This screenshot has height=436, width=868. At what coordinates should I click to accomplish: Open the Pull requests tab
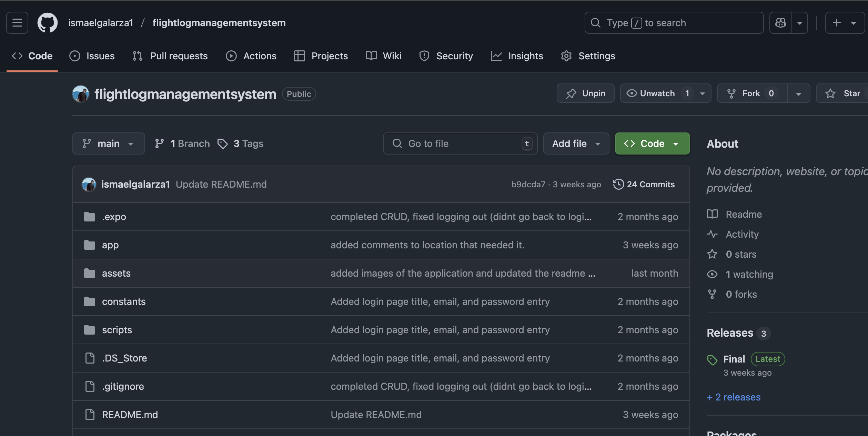[x=170, y=56]
